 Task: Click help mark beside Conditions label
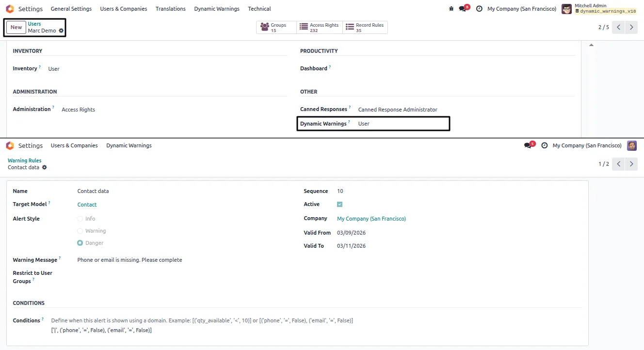coord(43,319)
